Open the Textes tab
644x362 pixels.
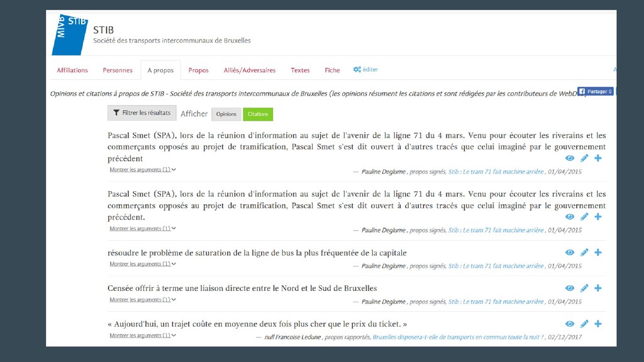pyautogui.click(x=300, y=70)
